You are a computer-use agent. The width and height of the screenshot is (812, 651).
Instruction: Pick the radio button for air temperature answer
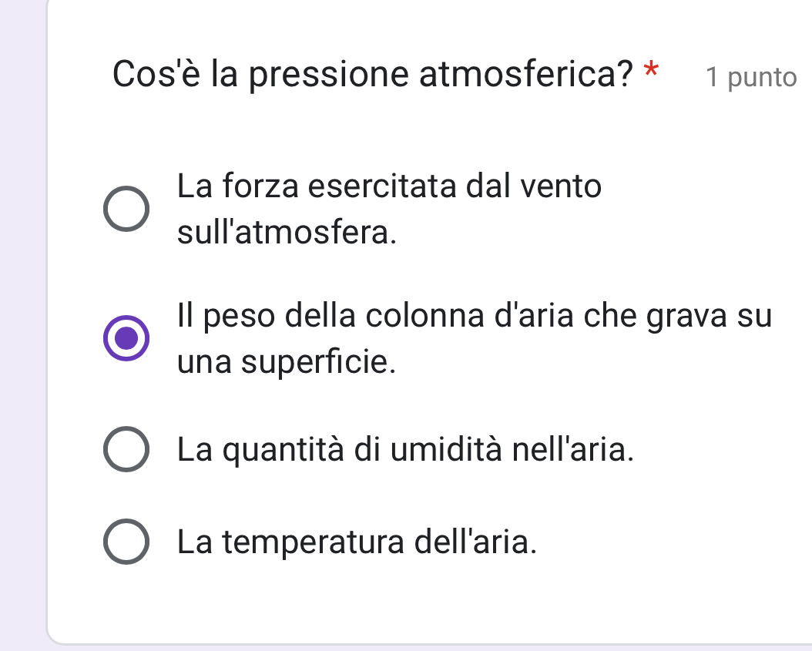tap(126, 542)
